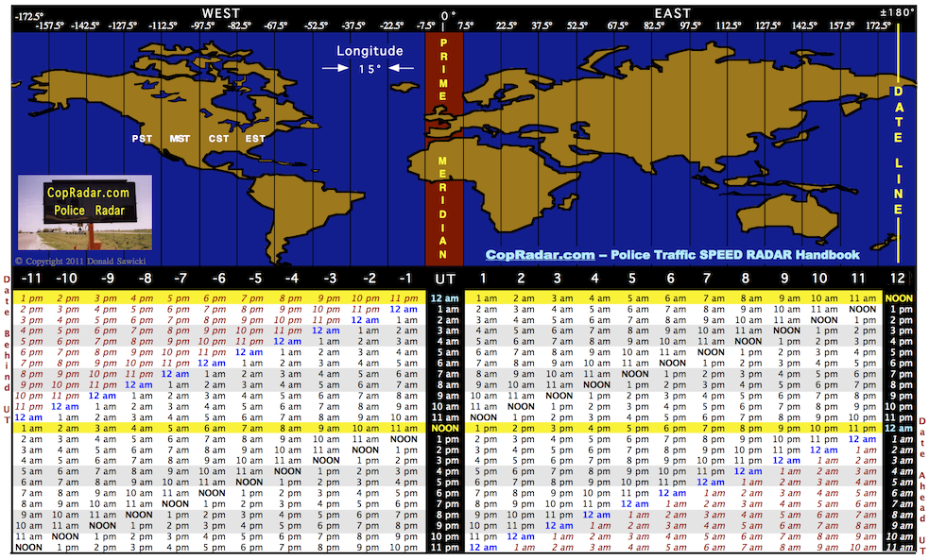929x560 pixels.
Task: Select the 12 offset column header
Action: pos(898,279)
